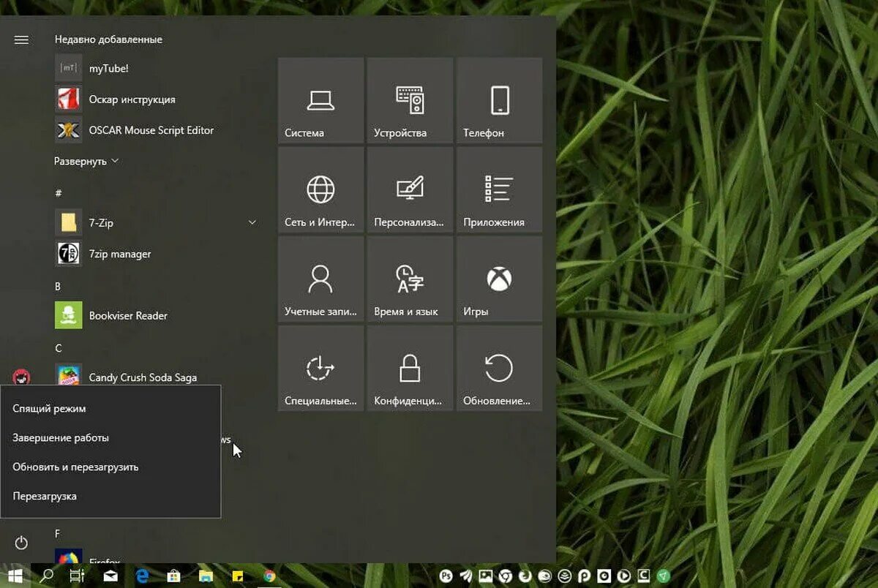The width and height of the screenshot is (878, 588).
Task: Open the Телефон settings tile
Action: click(500, 100)
